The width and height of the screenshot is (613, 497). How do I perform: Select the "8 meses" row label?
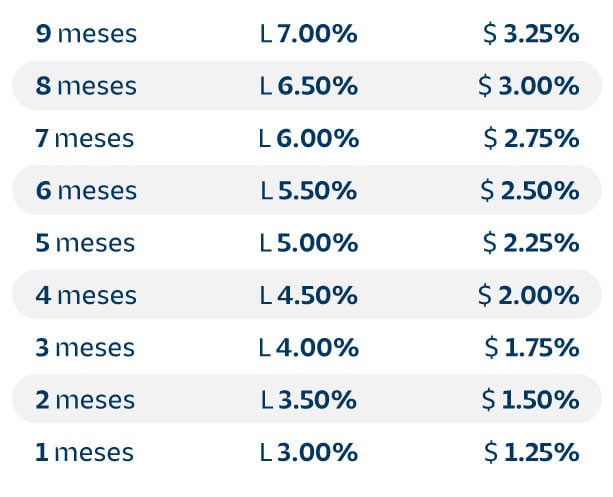[x=86, y=86]
